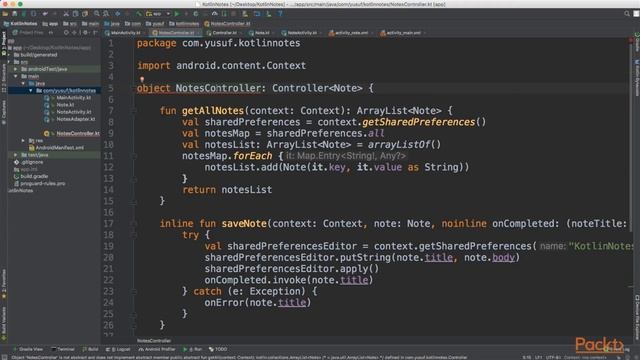Click the Captures side tab on left edge

pos(4,113)
